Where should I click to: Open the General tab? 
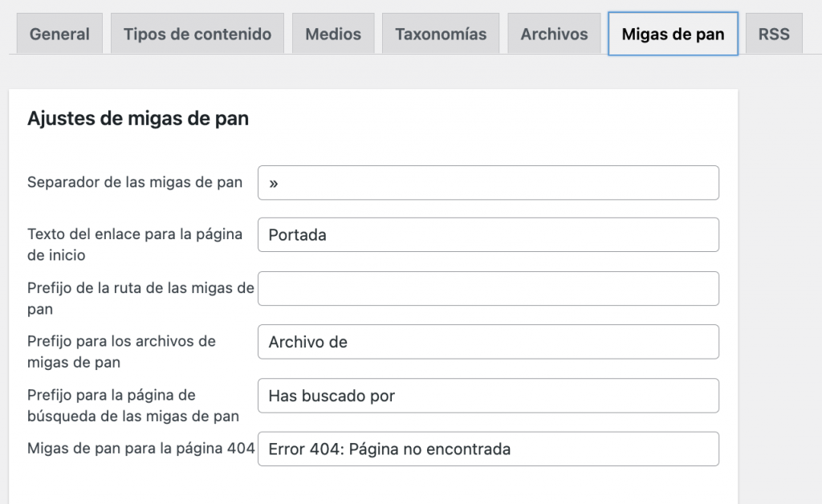tap(59, 35)
